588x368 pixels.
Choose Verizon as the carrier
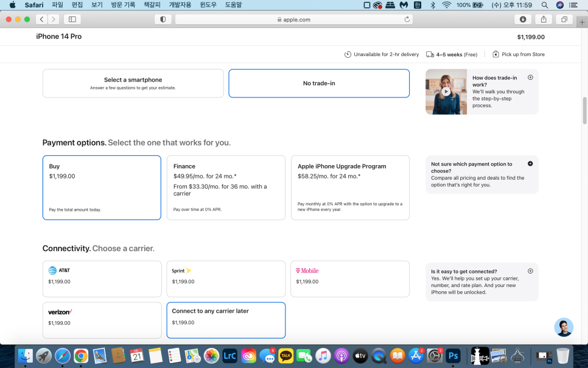102,320
